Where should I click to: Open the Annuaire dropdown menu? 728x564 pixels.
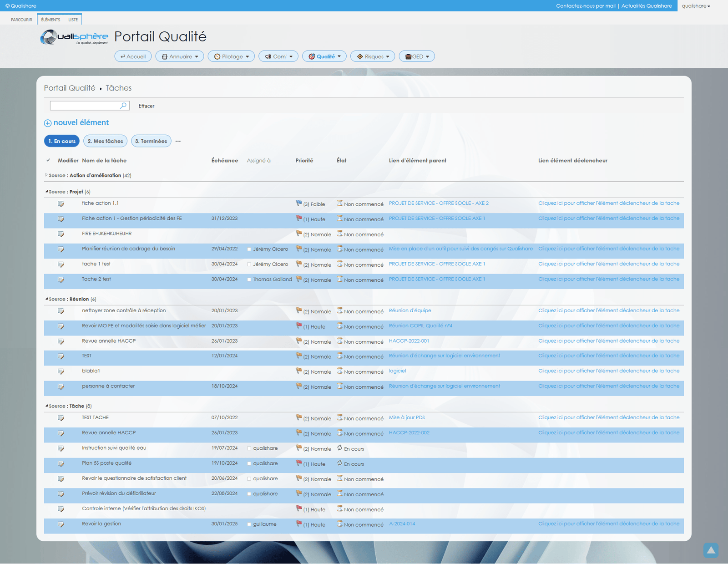(179, 56)
